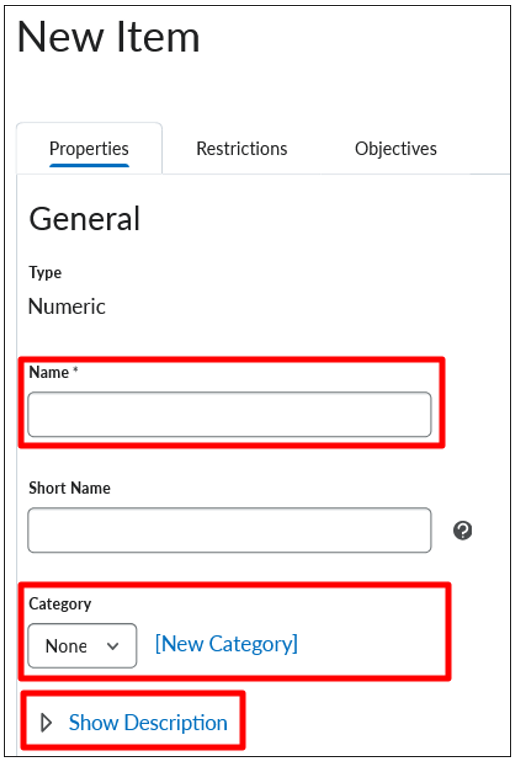Switch to the Objectives tab

(396, 148)
